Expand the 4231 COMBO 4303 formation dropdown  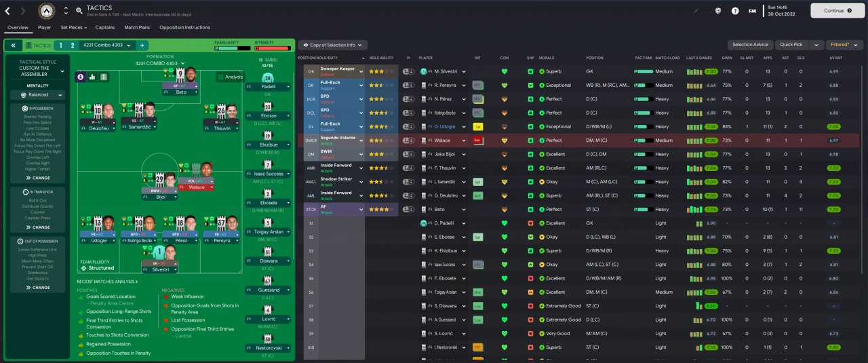(x=160, y=63)
